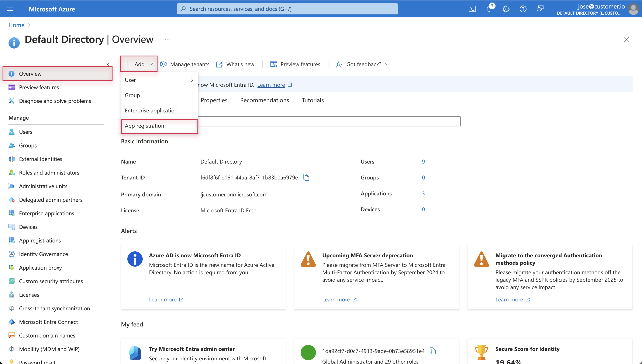
Task: Select Group from the Add menu
Action: click(159, 95)
